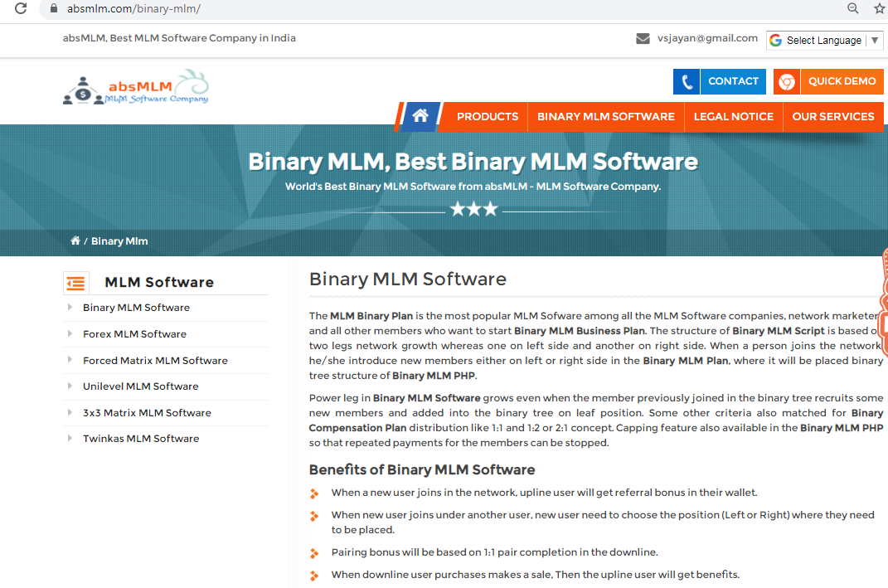This screenshot has height=588, width=888.
Task: Click the absMLM company logo
Action: [x=136, y=87]
